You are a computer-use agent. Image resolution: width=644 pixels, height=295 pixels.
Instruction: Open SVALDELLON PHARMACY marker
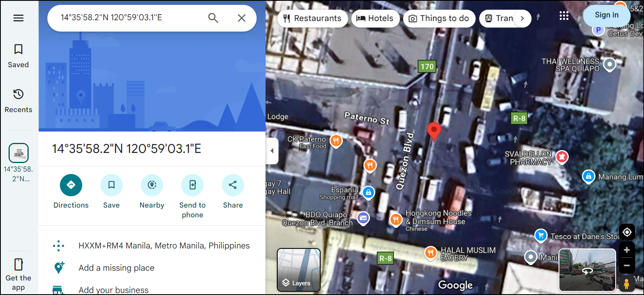click(x=562, y=157)
